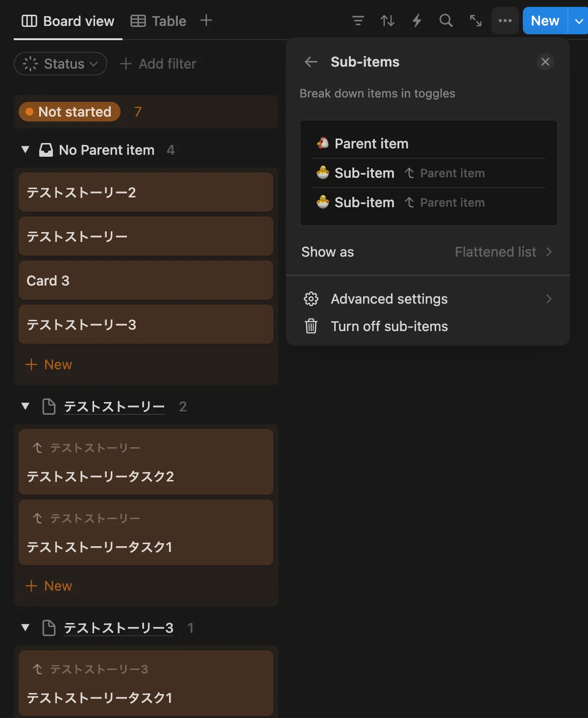Open the テストストーリー3 group title link
The width and height of the screenshot is (588, 718).
[x=119, y=628]
